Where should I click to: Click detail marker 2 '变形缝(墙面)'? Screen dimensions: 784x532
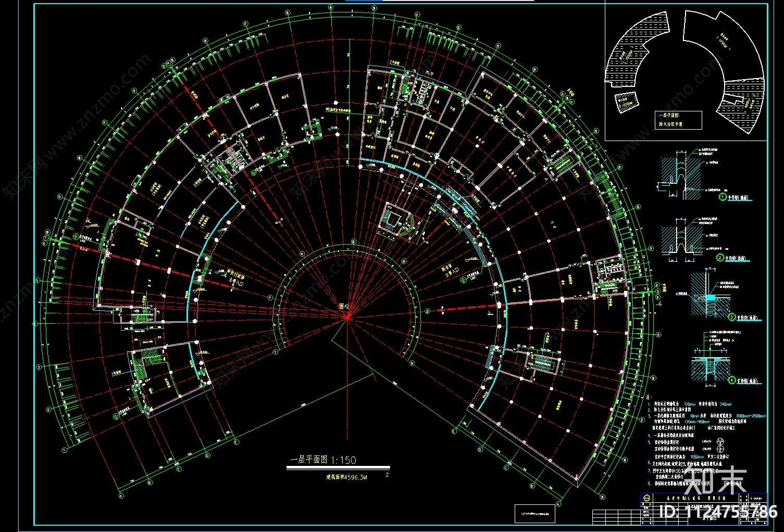click(x=732, y=258)
